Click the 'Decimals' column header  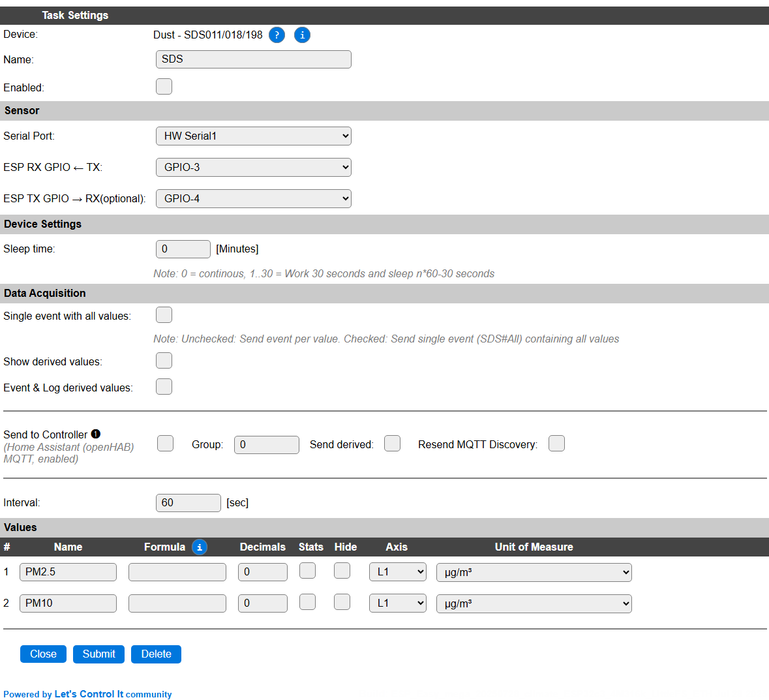click(x=262, y=547)
